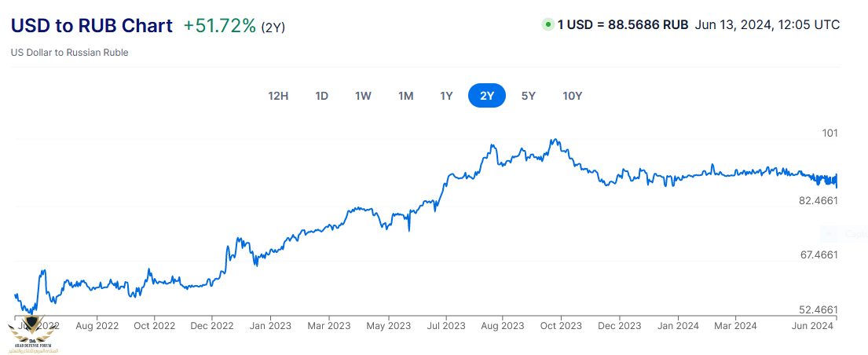Select the 12H time range
Image resolution: width=868 pixels, height=355 pixels.
279,96
